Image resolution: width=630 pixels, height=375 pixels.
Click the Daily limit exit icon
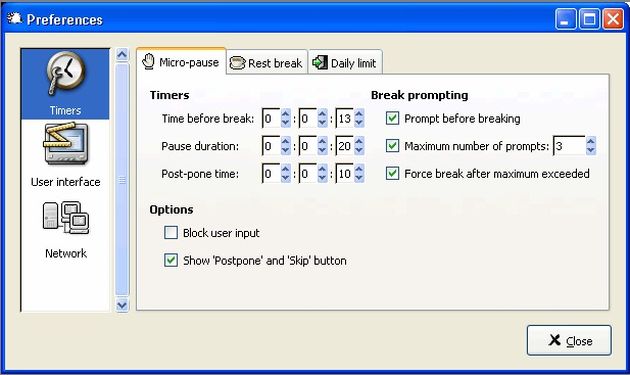click(320, 62)
